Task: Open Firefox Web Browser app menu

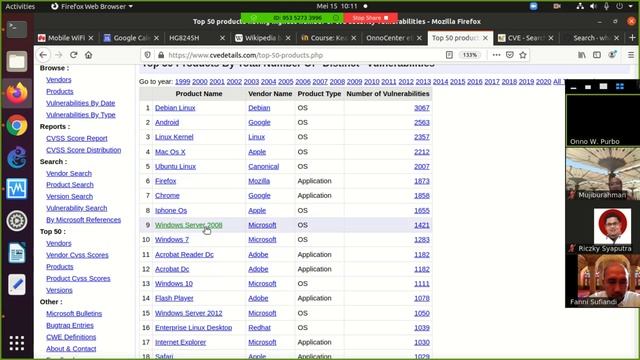Action: 92,6
